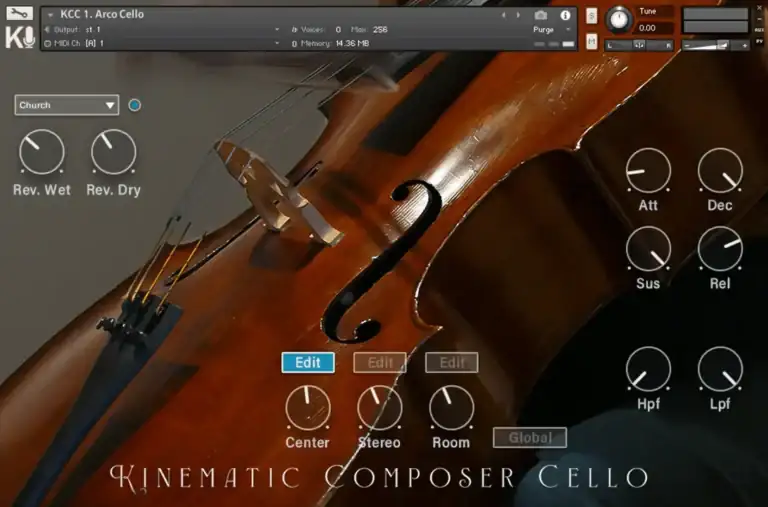Decrease volume with the minus button
768x507 pixels.
[687, 46]
